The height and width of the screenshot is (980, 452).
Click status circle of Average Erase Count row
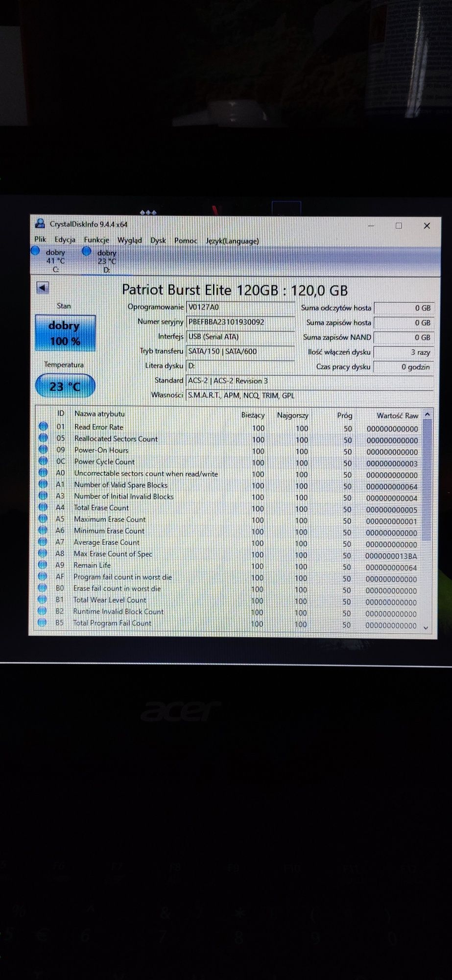(43, 541)
